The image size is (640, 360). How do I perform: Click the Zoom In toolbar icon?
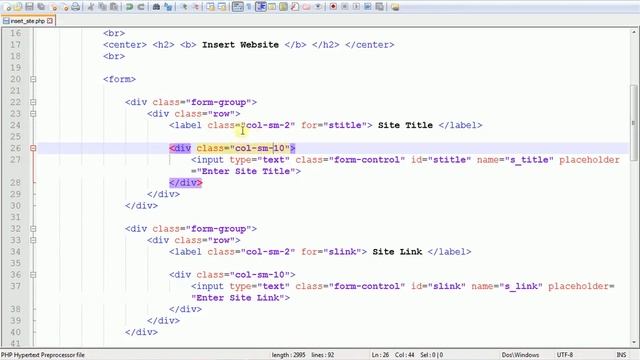click(x=185, y=7)
